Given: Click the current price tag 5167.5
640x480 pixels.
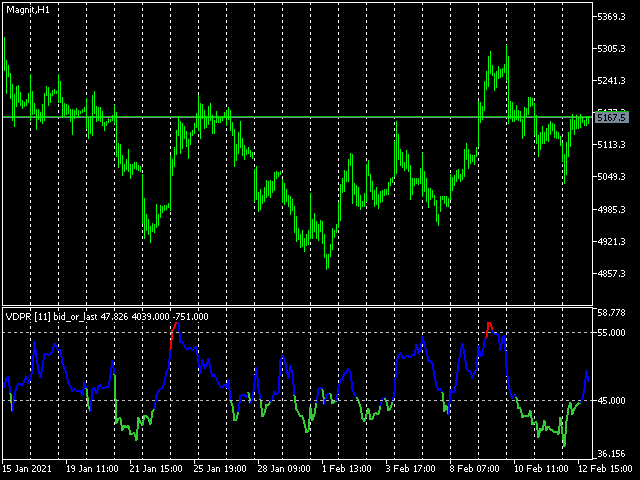Looking at the screenshot, I should [x=611, y=118].
